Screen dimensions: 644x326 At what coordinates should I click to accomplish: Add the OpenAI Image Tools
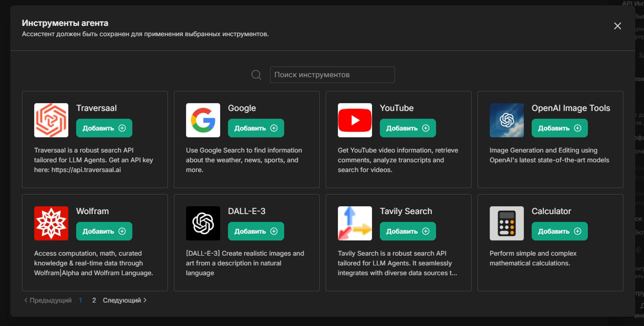pos(560,128)
